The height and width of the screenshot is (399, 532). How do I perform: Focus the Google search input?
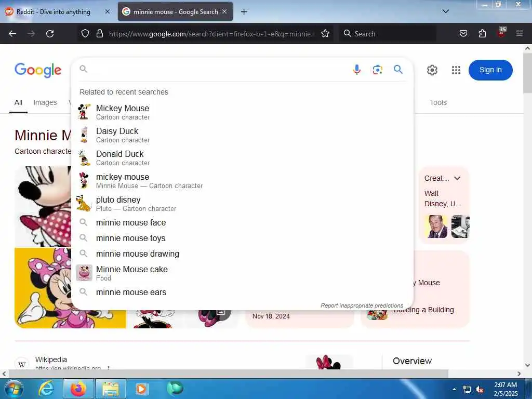pyautogui.click(x=219, y=69)
